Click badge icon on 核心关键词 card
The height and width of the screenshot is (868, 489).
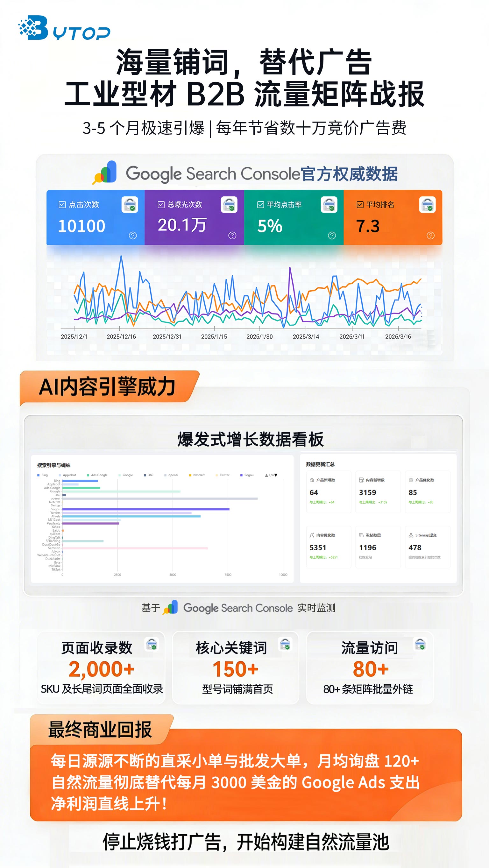pyautogui.click(x=286, y=644)
